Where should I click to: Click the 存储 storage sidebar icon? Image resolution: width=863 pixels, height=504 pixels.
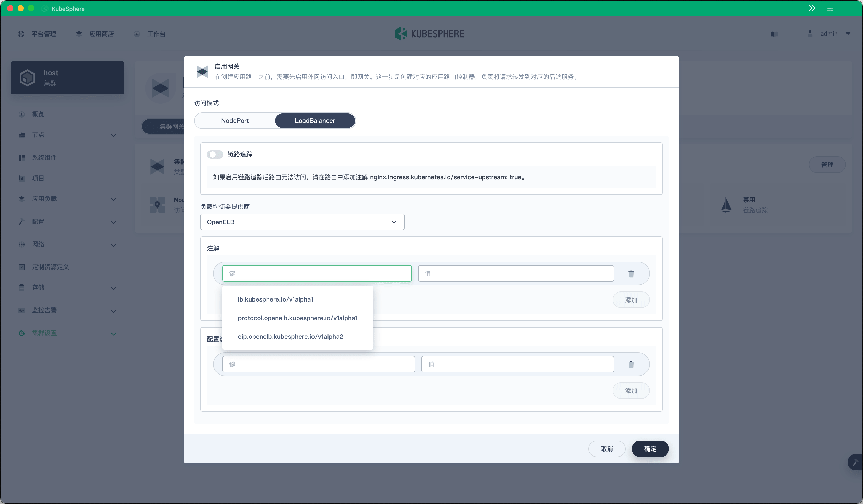pyautogui.click(x=22, y=288)
